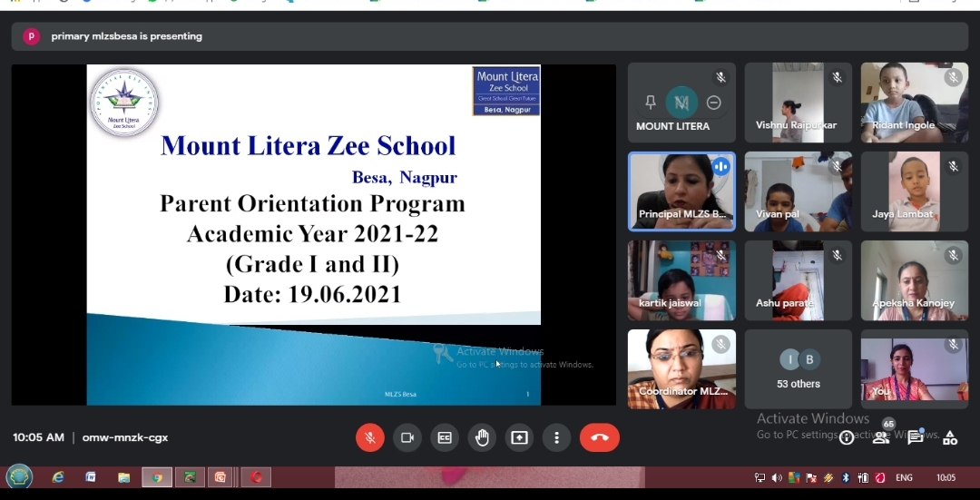This screenshot has height=500, width=980.
Task: Show the people list with 65 badge
Action: 881,436
